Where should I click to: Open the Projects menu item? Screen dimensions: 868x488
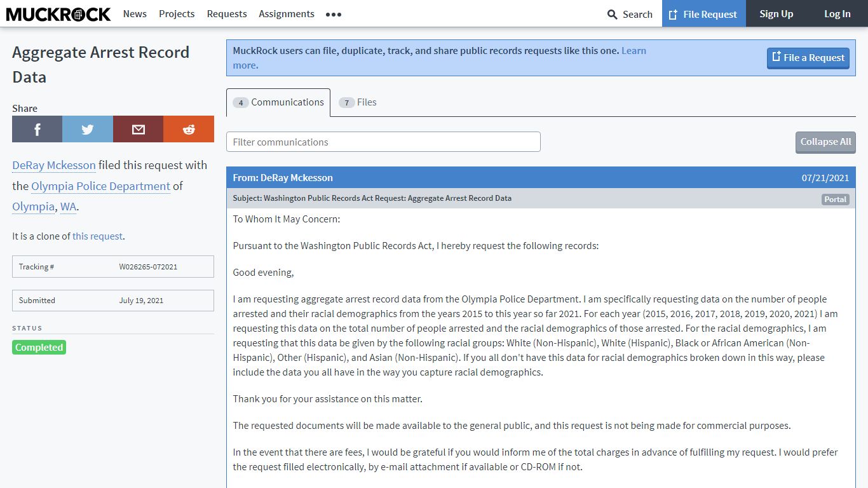[177, 13]
